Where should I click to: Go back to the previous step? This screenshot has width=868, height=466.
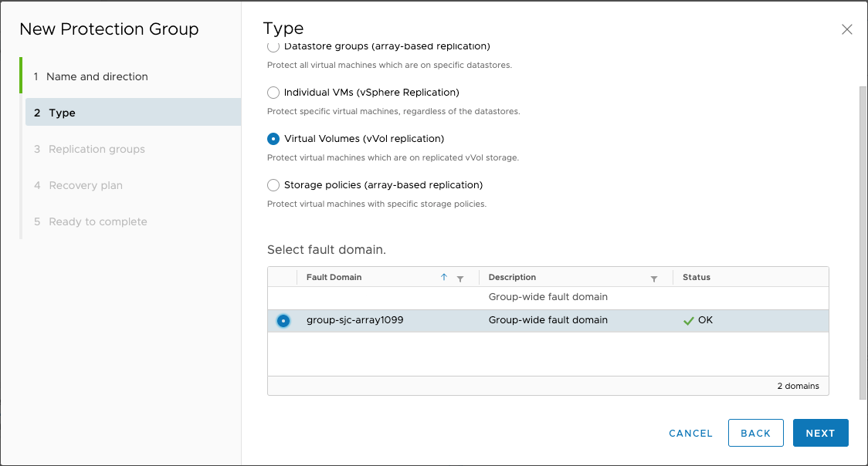click(x=755, y=433)
